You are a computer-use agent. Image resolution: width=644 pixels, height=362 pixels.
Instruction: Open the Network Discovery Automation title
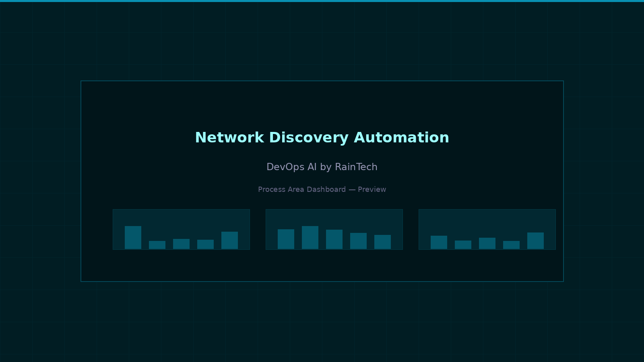[322, 138]
